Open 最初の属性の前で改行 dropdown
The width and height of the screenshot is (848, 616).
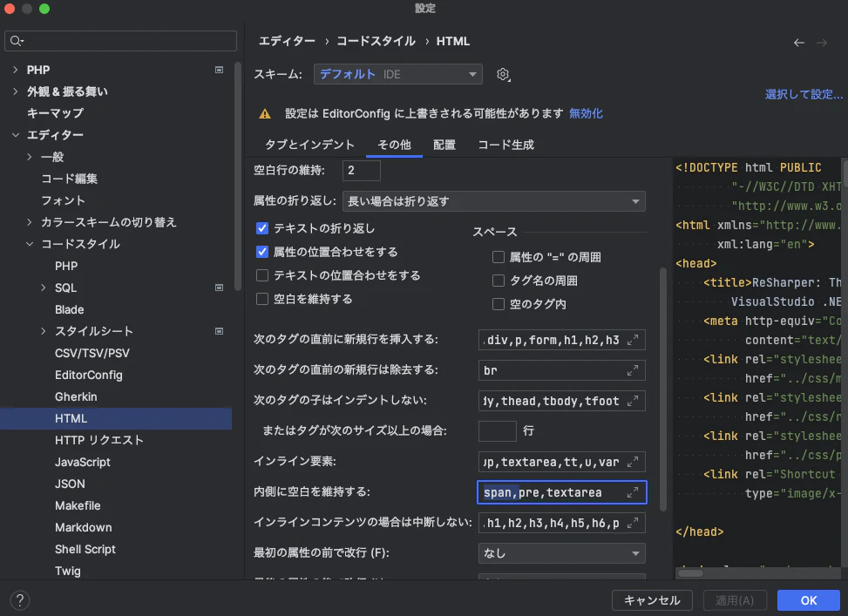click(562, 553)
